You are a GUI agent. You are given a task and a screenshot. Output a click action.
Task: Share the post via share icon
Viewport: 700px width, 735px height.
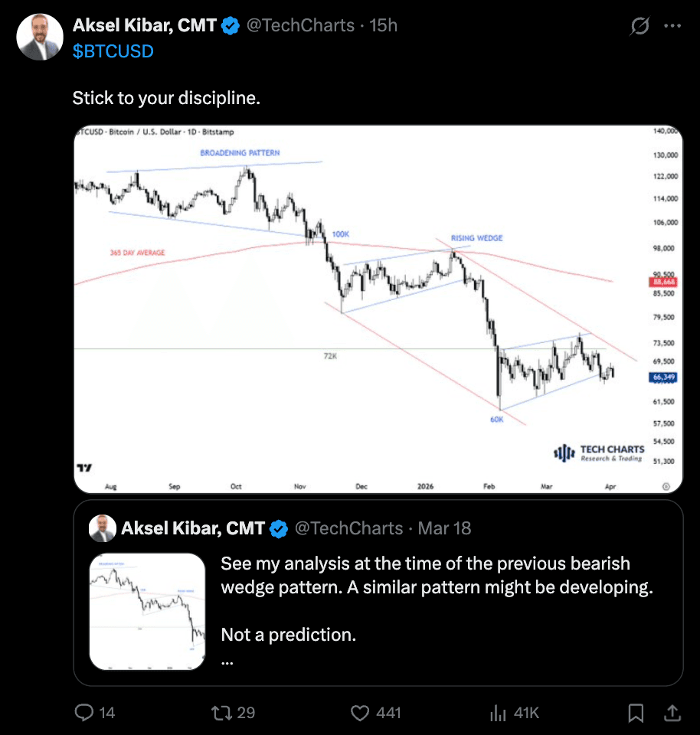672,713
